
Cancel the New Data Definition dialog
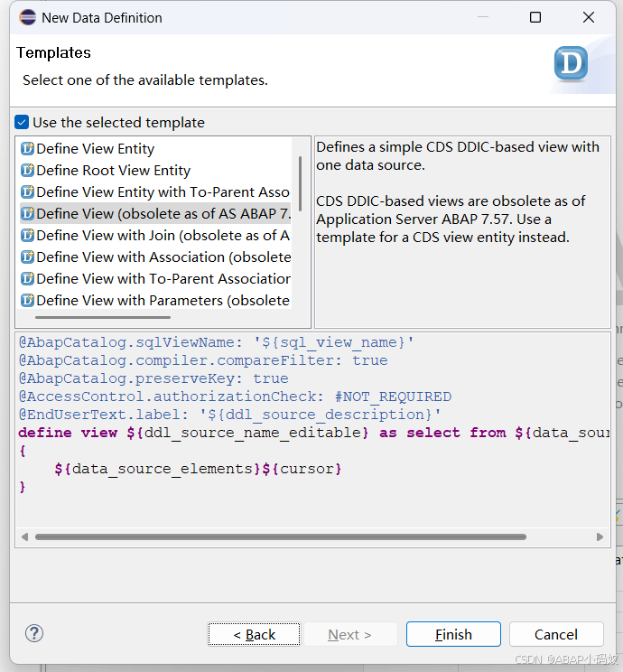click(556, 634)
